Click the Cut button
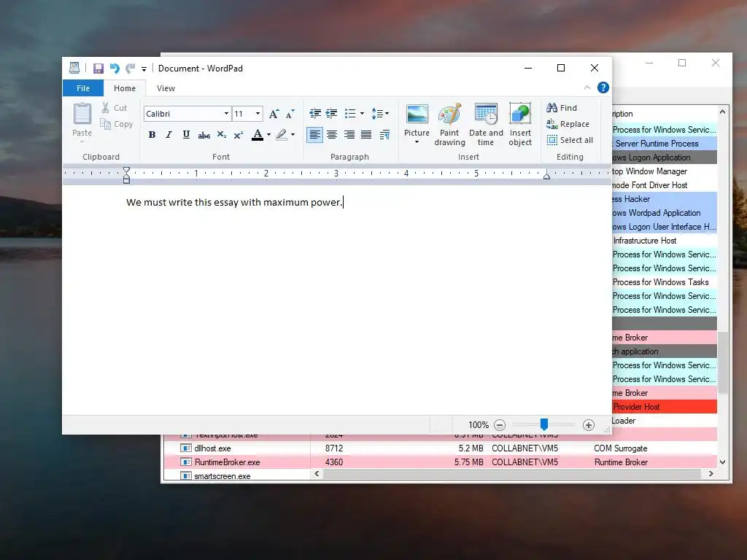 point(115,108)
